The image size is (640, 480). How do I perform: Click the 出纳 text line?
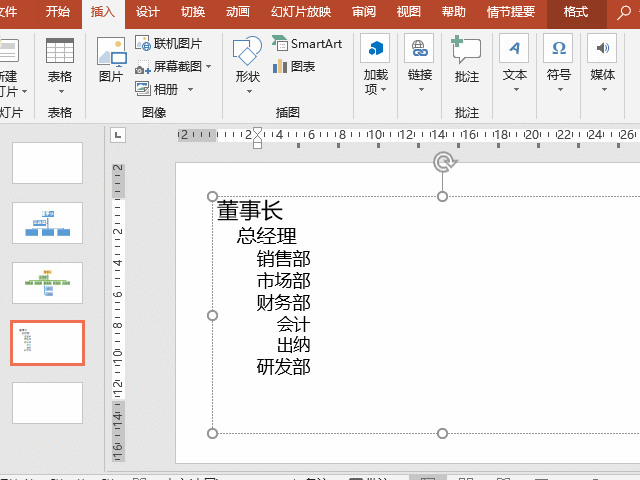293,345
